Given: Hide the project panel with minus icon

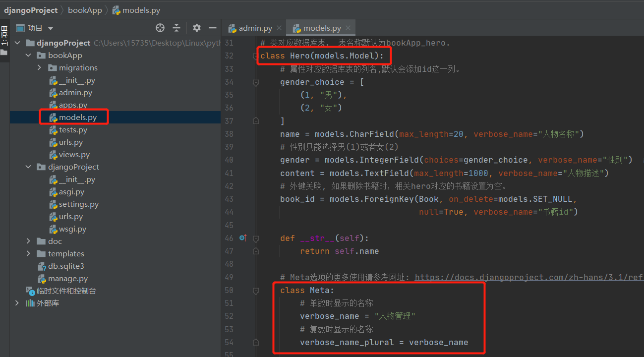Looking at the screenshot, I should (213, 28).
